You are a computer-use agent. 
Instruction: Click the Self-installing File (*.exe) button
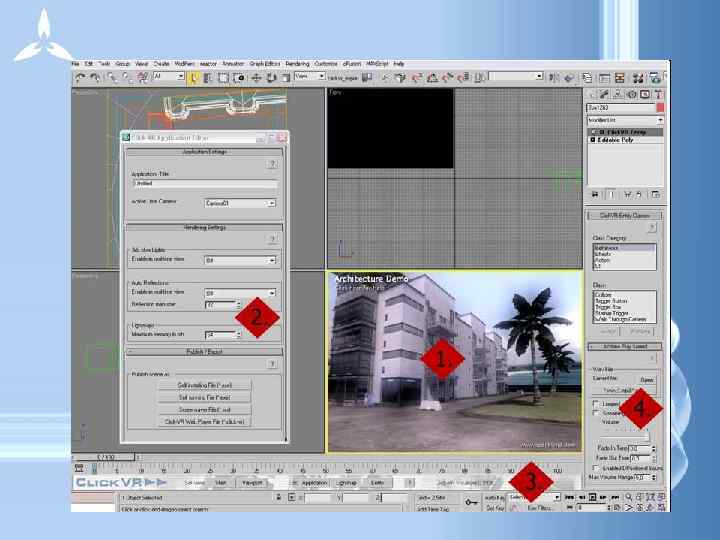coord(204,385)
